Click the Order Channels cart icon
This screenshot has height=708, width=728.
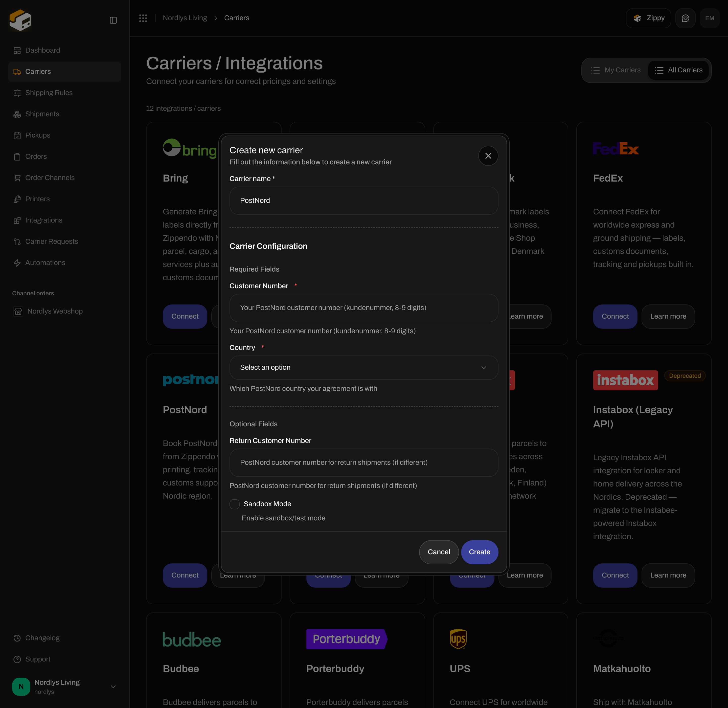click(x=17, y=178)
